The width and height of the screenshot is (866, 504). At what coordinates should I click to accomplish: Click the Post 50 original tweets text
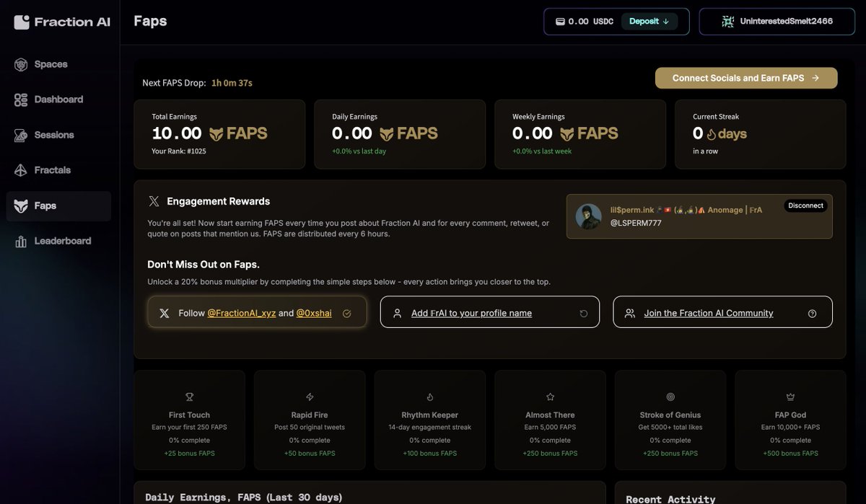pyautogui.click(x=310, y=427)
